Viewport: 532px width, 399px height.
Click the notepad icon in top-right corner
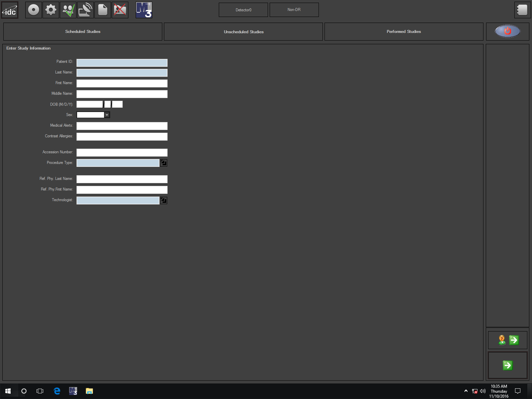(x=522, y=10)
